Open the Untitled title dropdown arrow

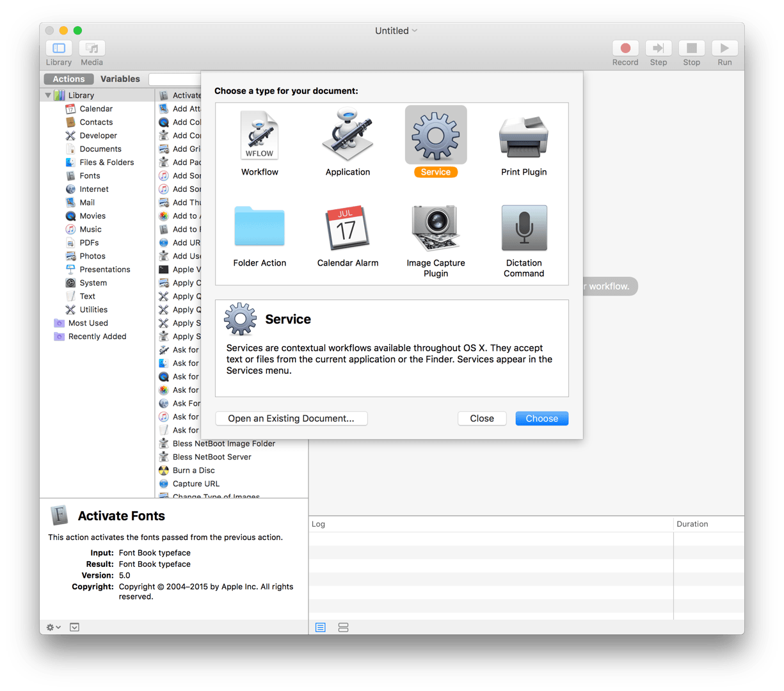415,31
